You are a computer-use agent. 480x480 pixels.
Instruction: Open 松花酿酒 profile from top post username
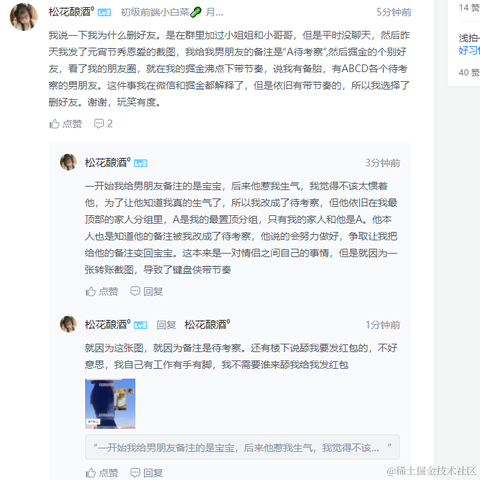point(71,12)
